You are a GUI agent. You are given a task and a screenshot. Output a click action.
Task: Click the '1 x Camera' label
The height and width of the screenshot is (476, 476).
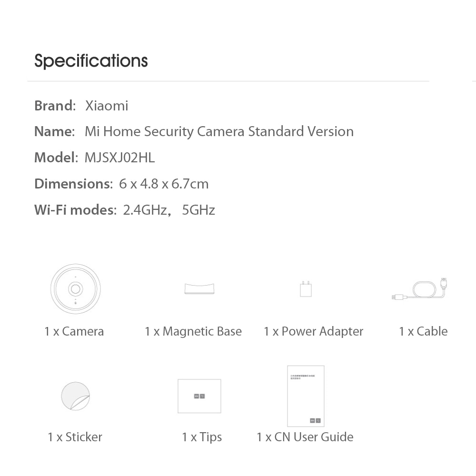pos(74,332)
